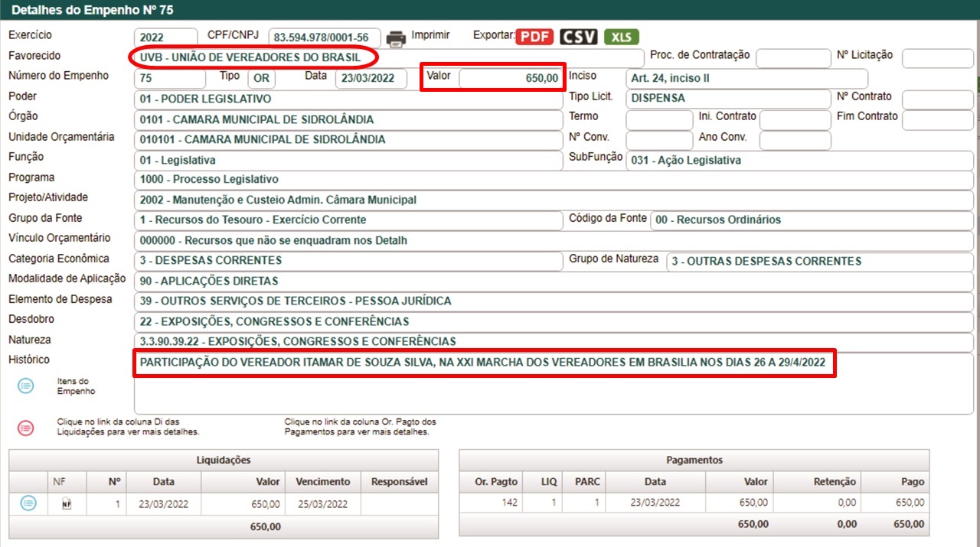Click the red list icon near Liquidações note
This screenshot has width=980, height=547.
point(26,428)
